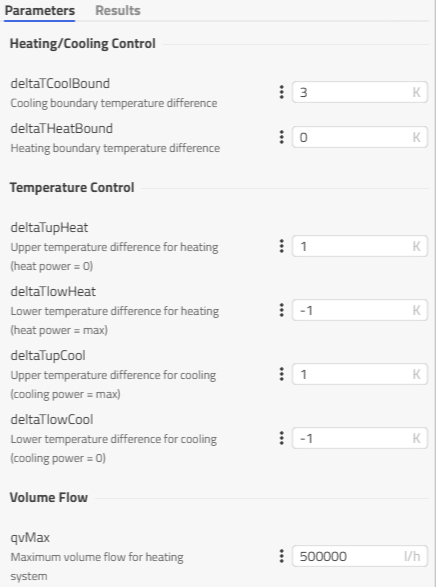This screenshot has width=436, height=587.
Task: Open options menu for deltaTCoolBound
Action: point(282,92)
